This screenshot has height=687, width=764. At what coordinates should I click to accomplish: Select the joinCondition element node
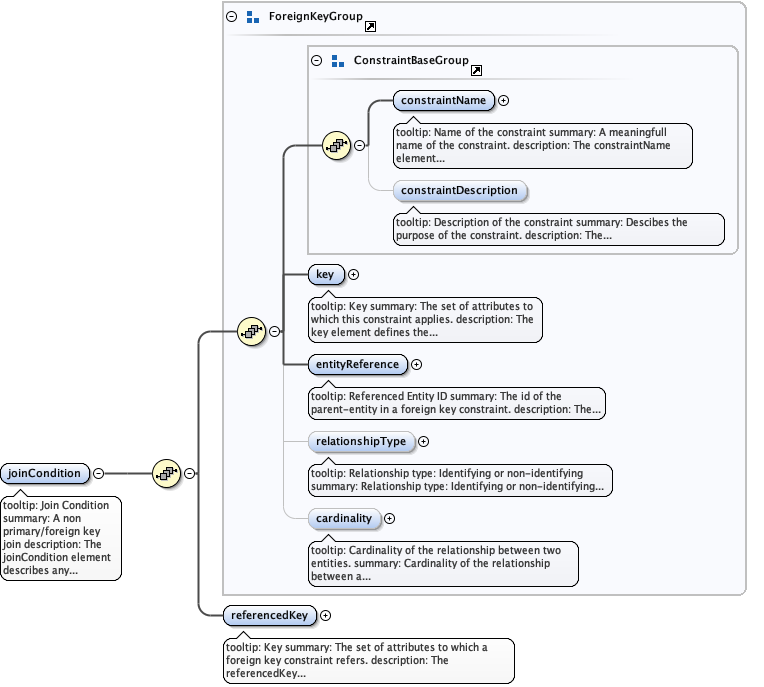click(45, 473)
